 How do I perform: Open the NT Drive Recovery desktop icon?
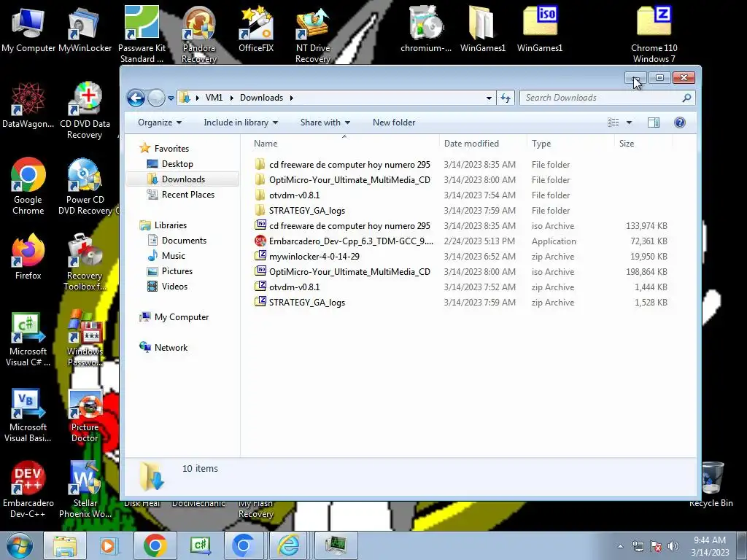[312, 34]
